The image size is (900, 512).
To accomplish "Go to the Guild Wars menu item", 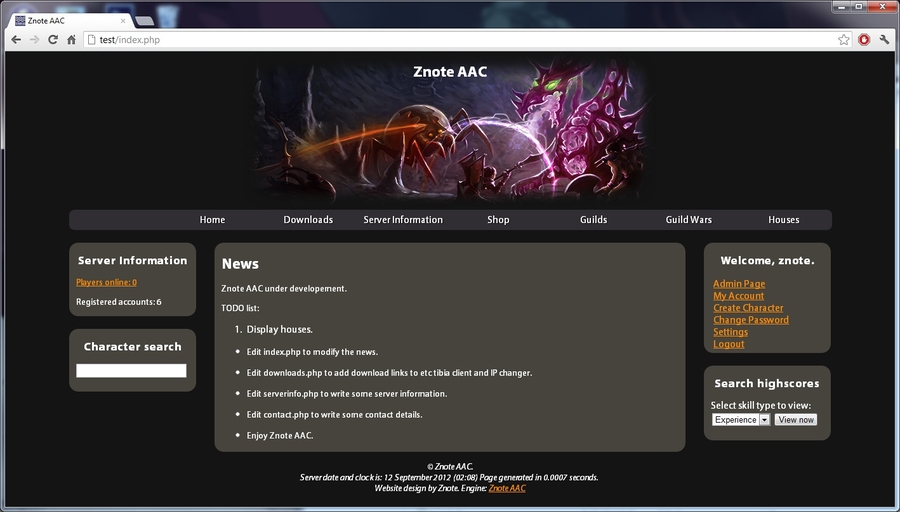I will [688, 220].
